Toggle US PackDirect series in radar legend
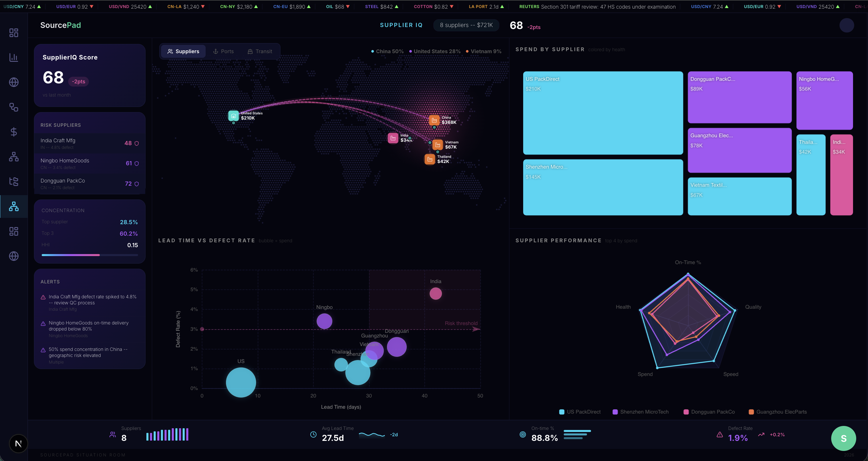 pos(580,412)
